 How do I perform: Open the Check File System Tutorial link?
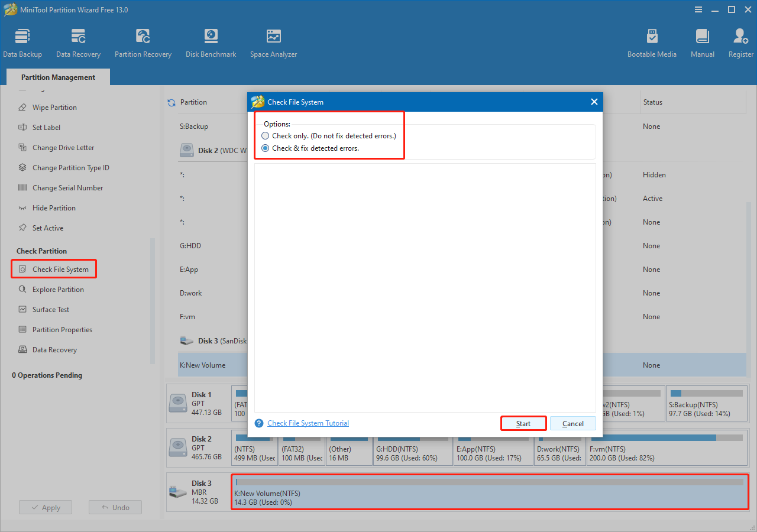308,423
